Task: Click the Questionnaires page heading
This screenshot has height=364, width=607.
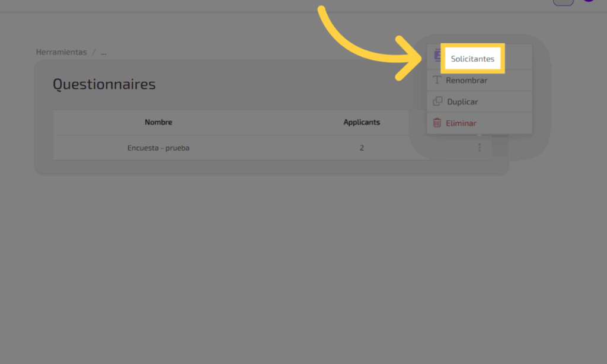Action: (104, 84)
